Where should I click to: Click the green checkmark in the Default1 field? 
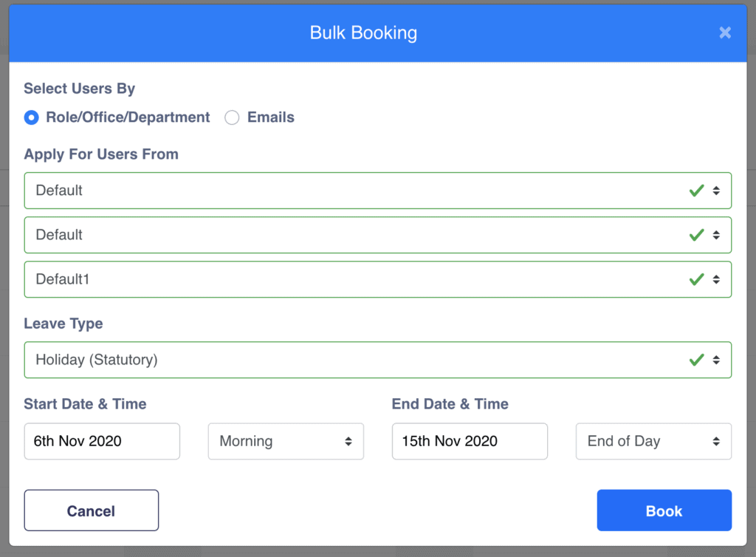(696, 279)
